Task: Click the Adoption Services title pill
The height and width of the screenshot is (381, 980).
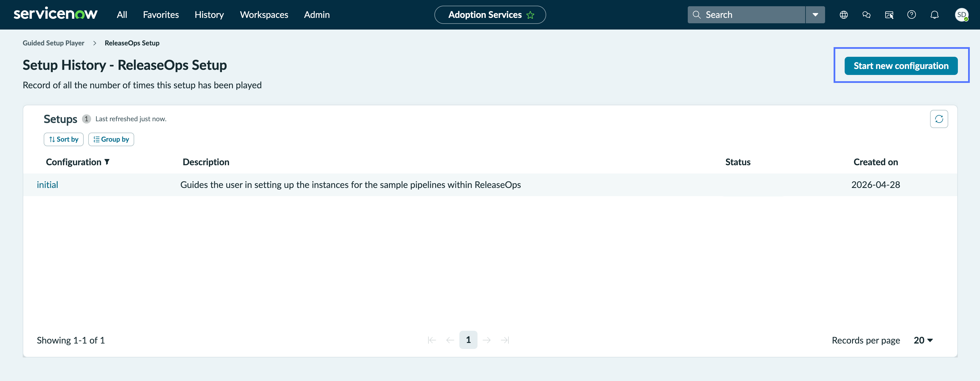Action: click(490, 15)
